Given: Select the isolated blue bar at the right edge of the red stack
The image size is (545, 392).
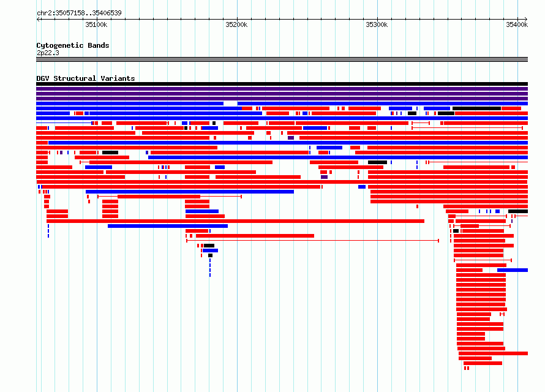Looking at the screenshot, I should point(513,270).
